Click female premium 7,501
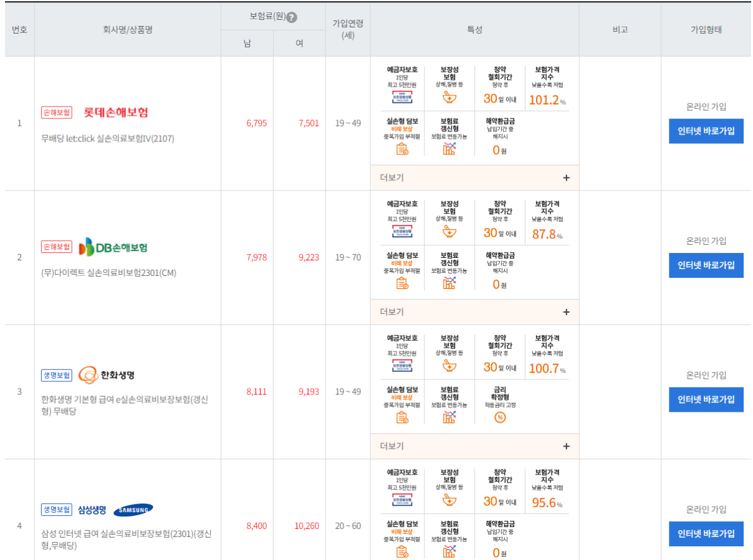753x560 pixels. click(309, 123)
